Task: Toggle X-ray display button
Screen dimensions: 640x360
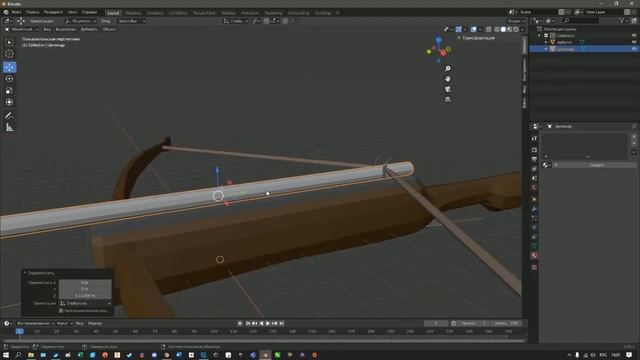Action: (488, 29)
